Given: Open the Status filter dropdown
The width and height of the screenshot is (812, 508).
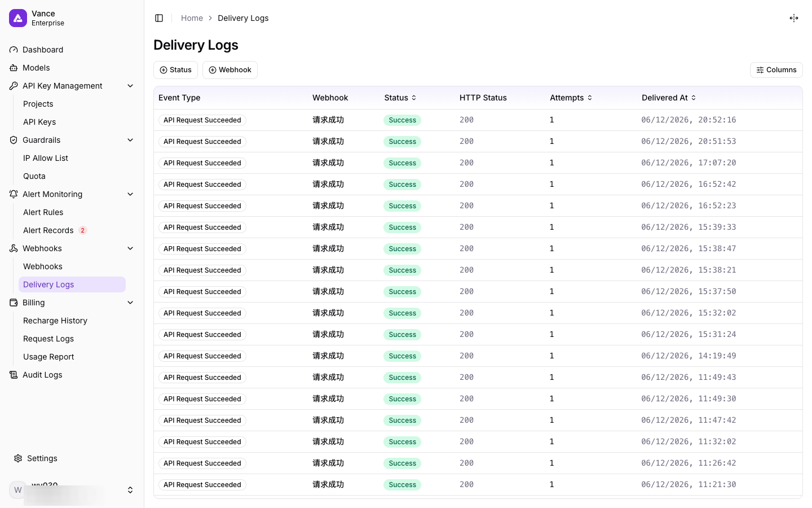Looking at the screenshot, I should point(175,70).
